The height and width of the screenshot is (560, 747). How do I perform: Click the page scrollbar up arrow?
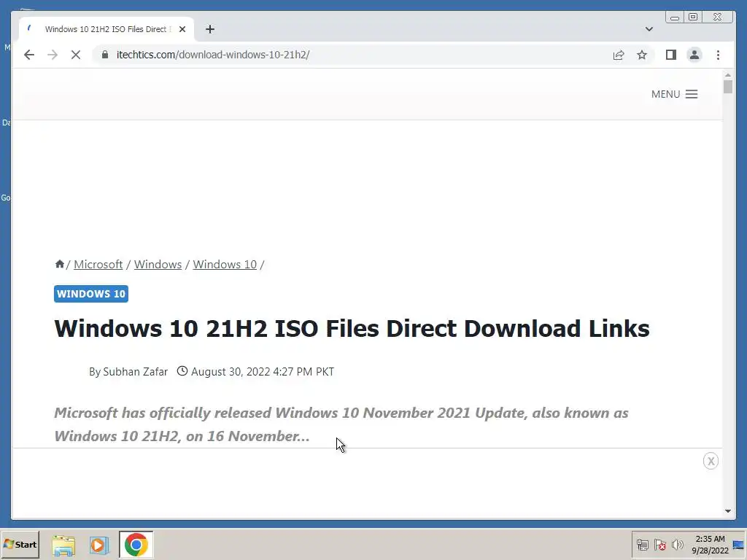coord(727,75)
